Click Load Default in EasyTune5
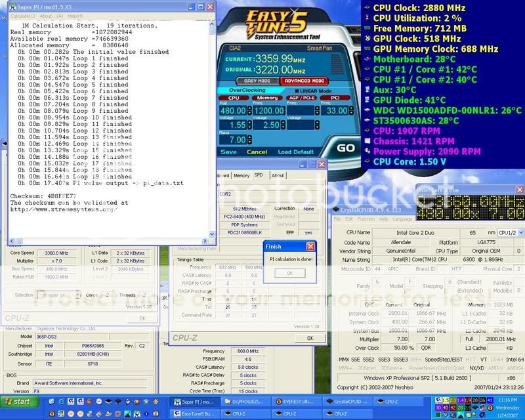Screen dimensions: 525x420 [296, 152]
